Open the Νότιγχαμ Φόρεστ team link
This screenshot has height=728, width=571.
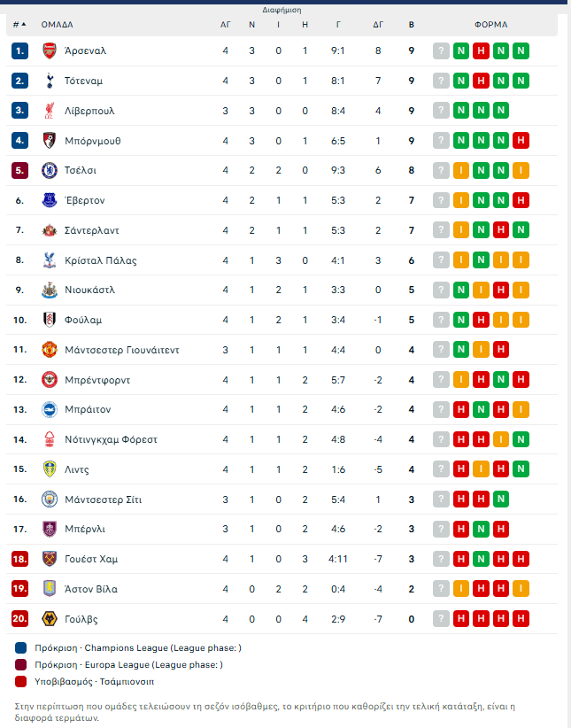(111, 439)
